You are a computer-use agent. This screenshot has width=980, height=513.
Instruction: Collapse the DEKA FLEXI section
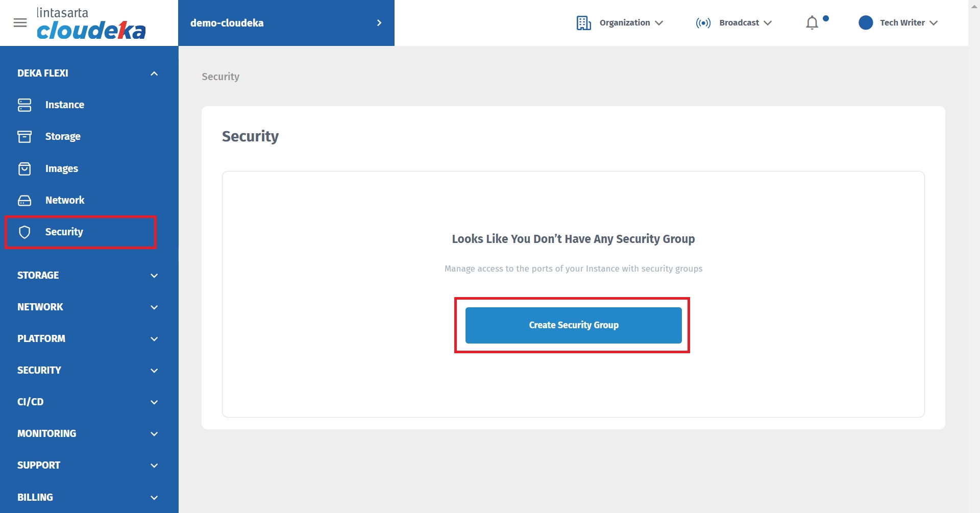154,74
